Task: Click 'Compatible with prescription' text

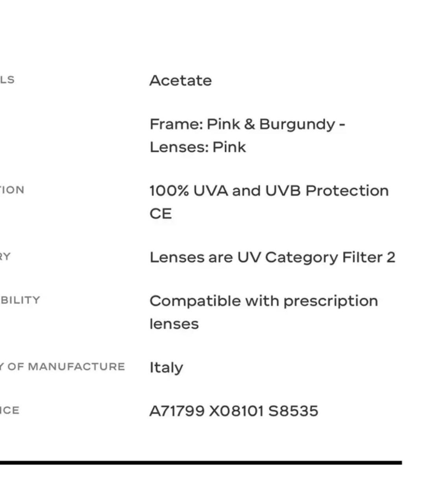Action: (264, 301)
